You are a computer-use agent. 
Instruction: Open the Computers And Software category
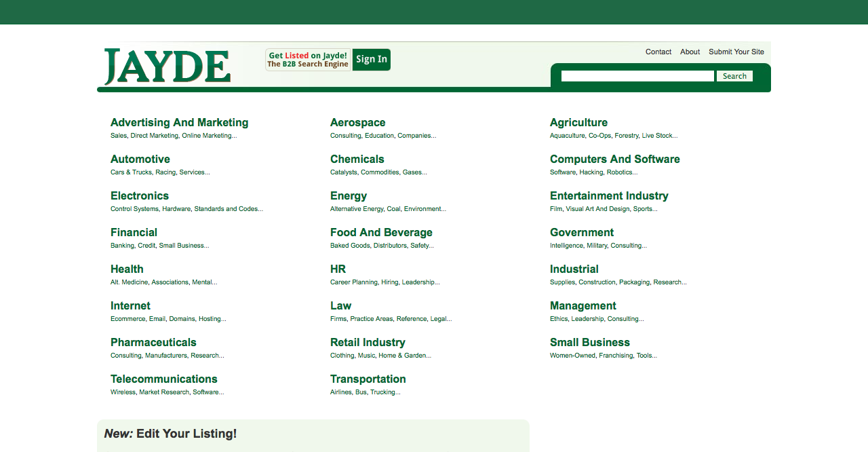coord(615,159)
